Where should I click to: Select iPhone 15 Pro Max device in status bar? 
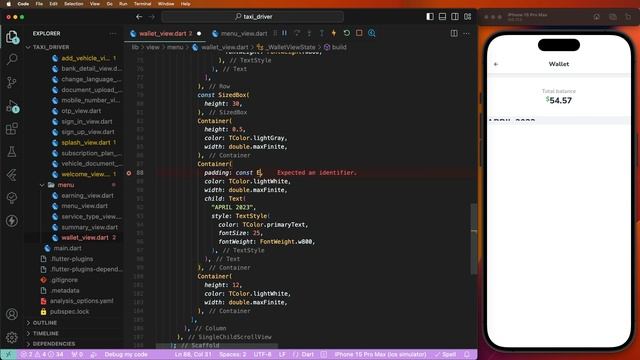(x=380, y=354)
